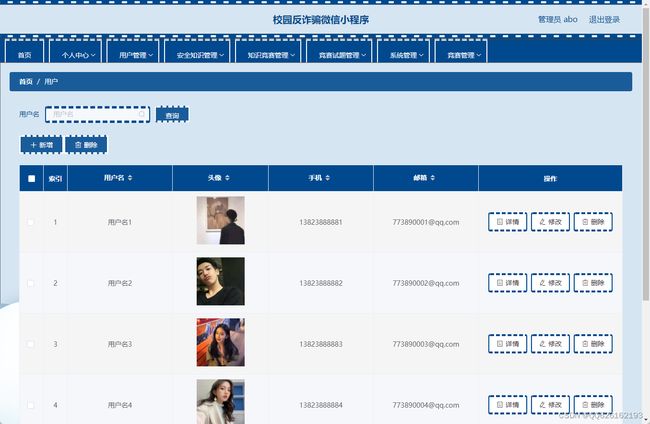Click the 用户名2 name cell

(120, 283)
